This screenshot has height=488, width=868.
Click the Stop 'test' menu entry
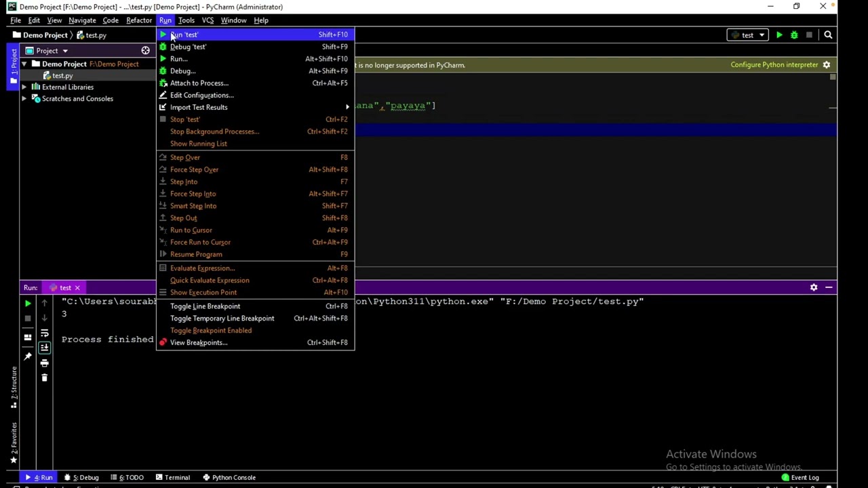255,120
